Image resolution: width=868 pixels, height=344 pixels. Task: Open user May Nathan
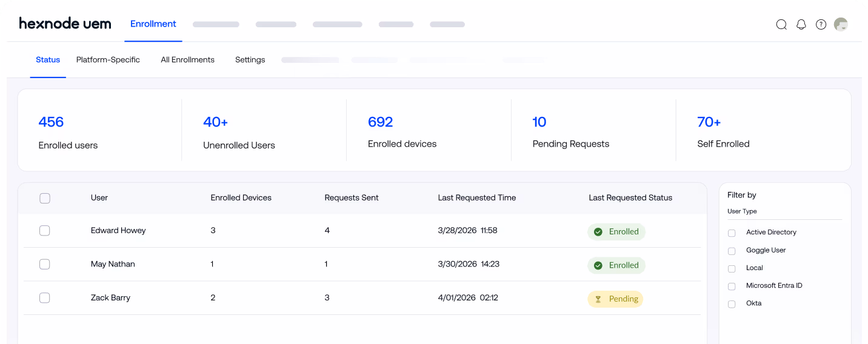pos(113,264)
